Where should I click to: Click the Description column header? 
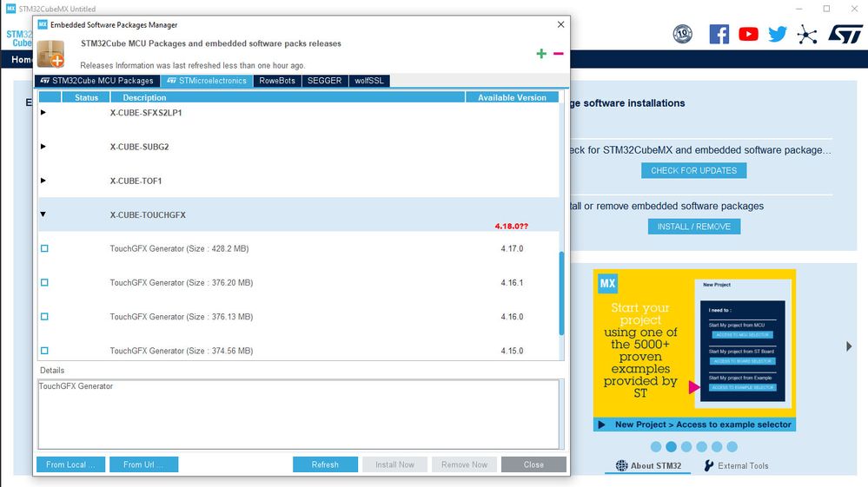coord(288,97)
